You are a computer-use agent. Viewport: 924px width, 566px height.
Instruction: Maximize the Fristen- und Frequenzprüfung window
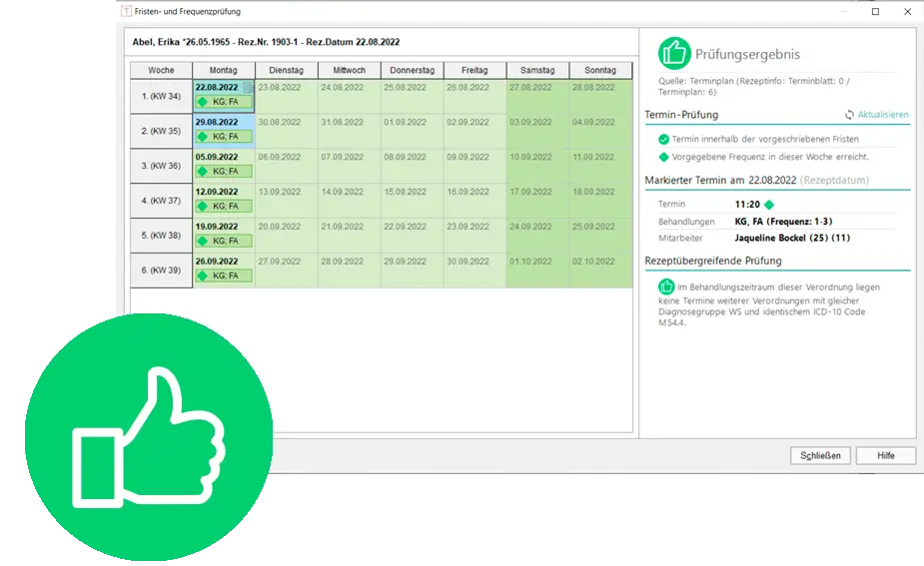[x=876, y=12]
